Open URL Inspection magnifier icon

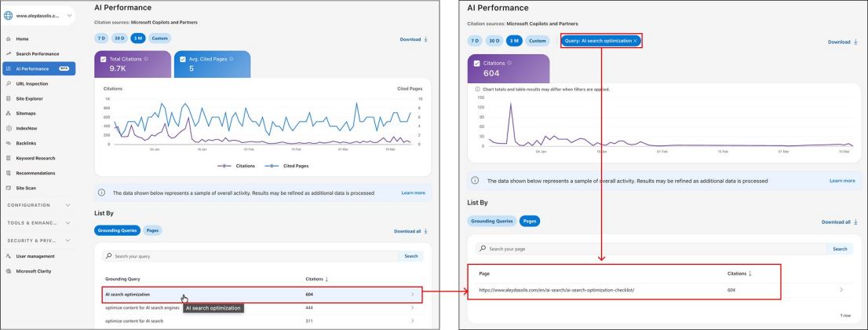(x=9, y=84)
